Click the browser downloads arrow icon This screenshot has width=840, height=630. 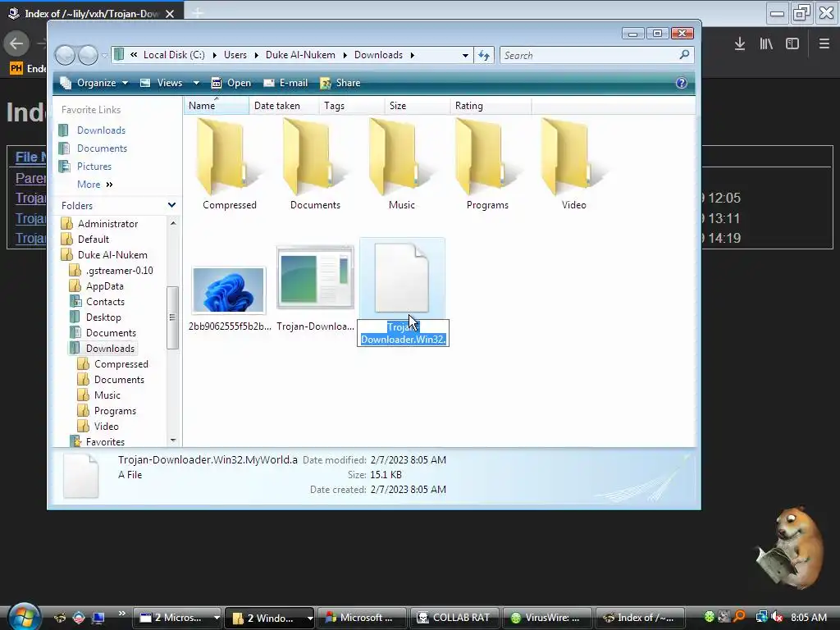[x=740, y=43]
